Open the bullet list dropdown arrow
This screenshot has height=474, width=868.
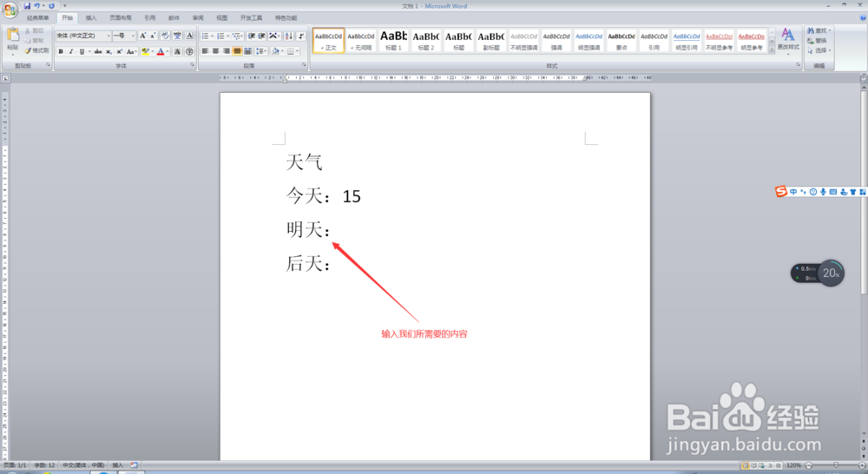(212, 36)
